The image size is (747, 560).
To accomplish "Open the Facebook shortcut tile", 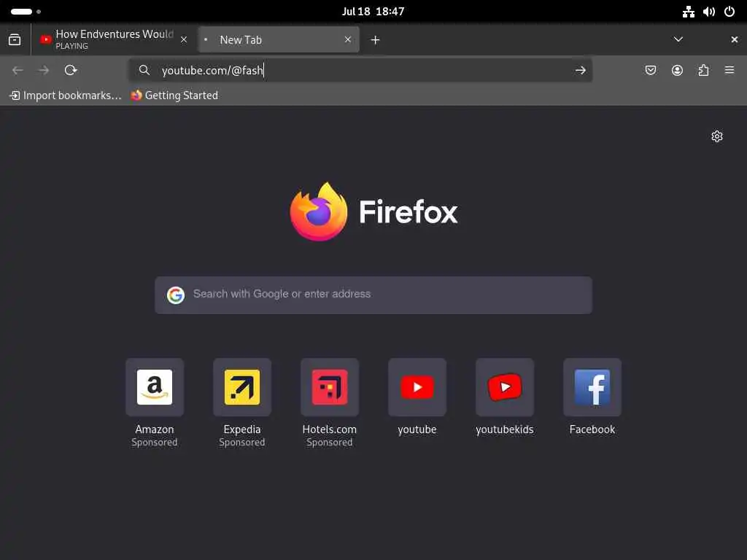I will point(592,397).
